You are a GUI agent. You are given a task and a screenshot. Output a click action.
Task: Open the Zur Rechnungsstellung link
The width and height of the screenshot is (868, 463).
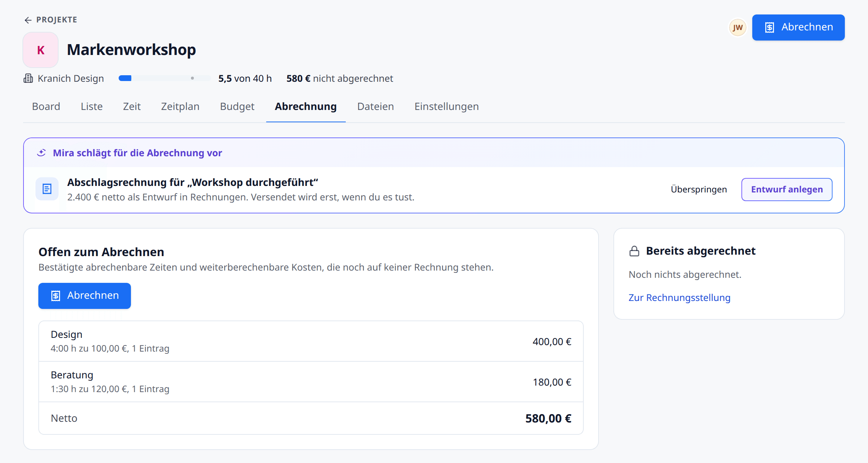pos(679,298)
